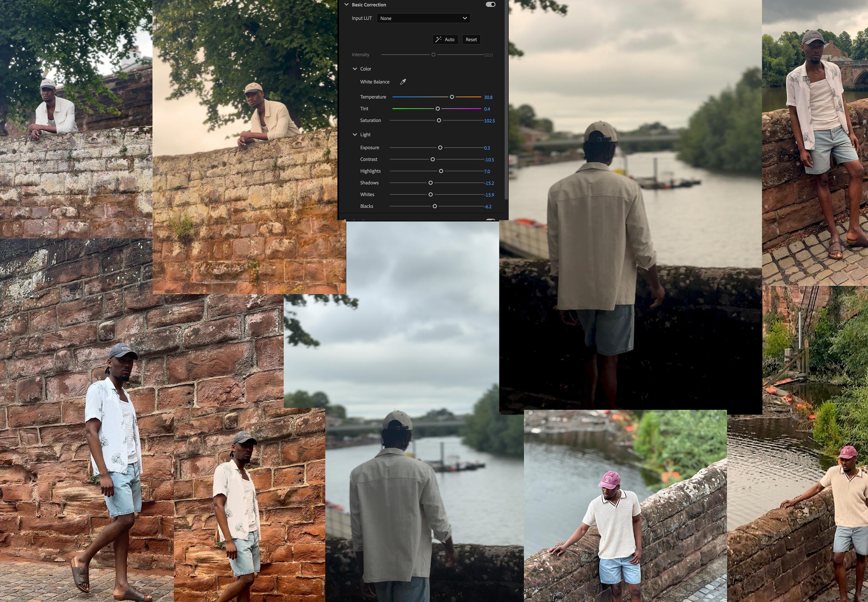Click the Temperature slider handle
The image size is (868, 602).
(x=452, y=97)
